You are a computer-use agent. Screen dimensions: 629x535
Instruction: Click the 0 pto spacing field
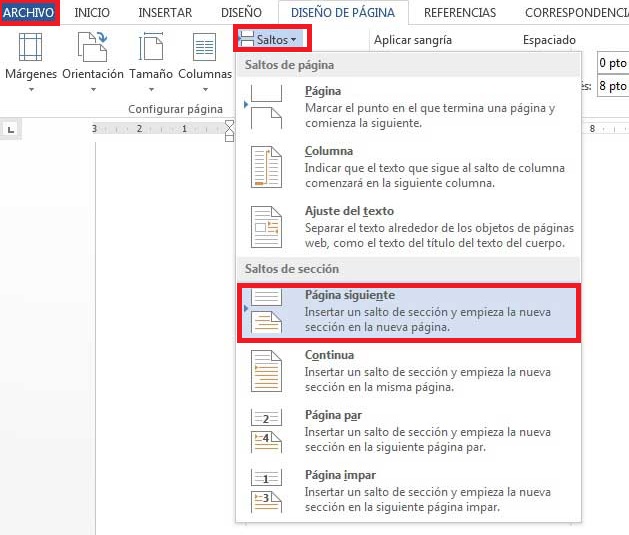click(x=613, y=63)
